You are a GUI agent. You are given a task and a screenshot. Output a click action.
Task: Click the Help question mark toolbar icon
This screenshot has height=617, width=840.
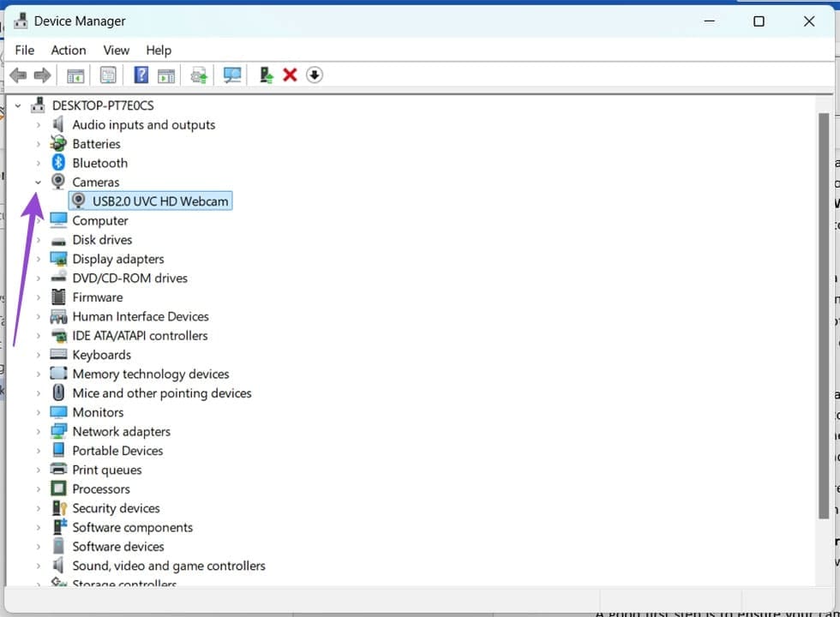coord(141,75)
